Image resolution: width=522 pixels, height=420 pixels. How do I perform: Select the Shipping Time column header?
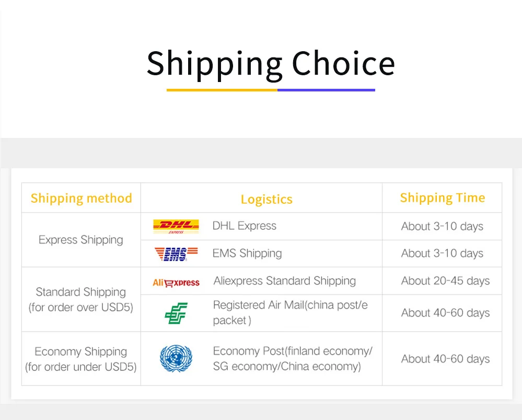pos(442,198)
